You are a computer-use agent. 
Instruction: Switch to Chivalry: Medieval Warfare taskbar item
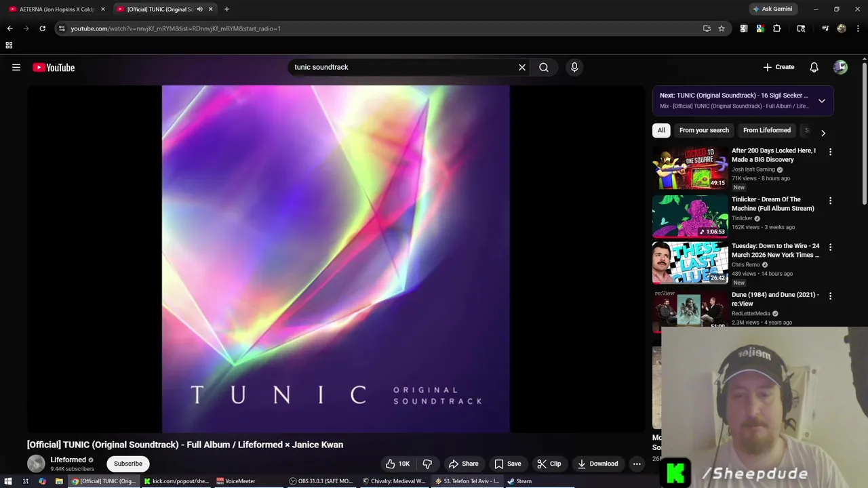point(394,481)
